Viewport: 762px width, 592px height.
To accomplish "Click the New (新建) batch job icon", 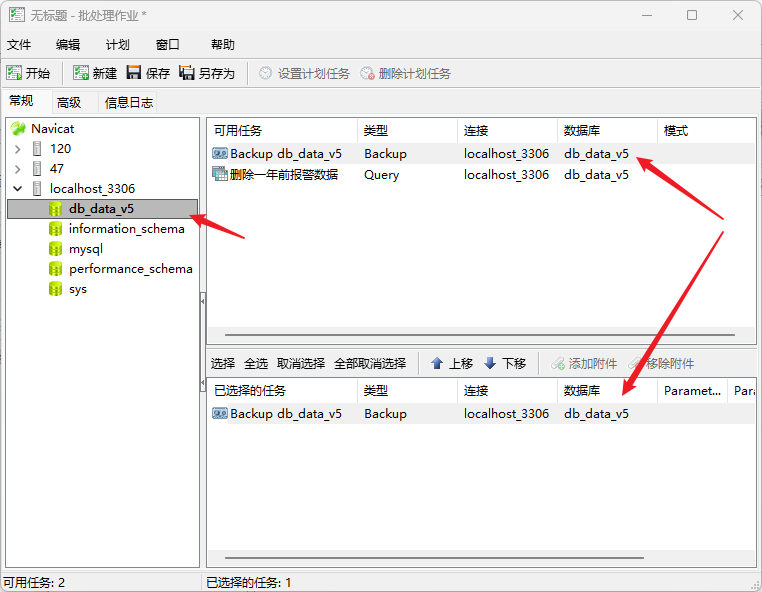I will [81, 73].
